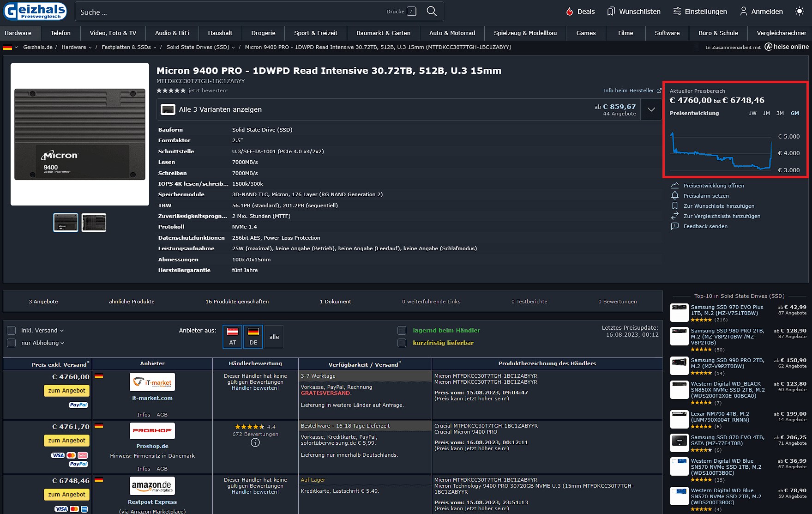Select second product image thumbnail
Screen dimensions: 812x514
(94, 223)
